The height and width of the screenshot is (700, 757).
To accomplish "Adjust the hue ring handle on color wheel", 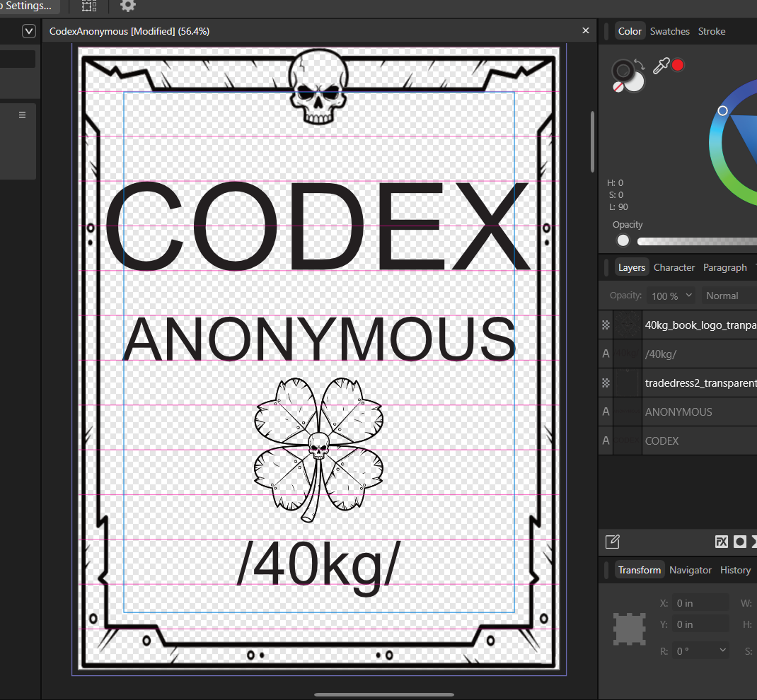I will point(722,110).
